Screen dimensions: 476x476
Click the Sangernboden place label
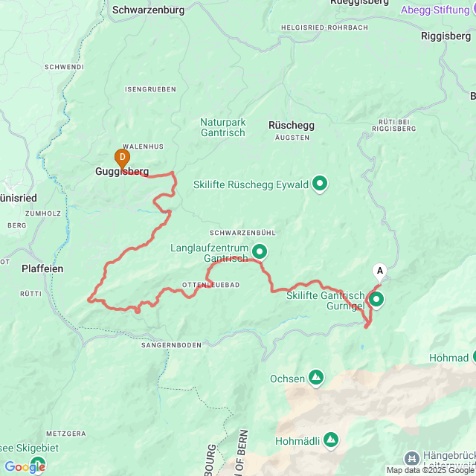171,345
